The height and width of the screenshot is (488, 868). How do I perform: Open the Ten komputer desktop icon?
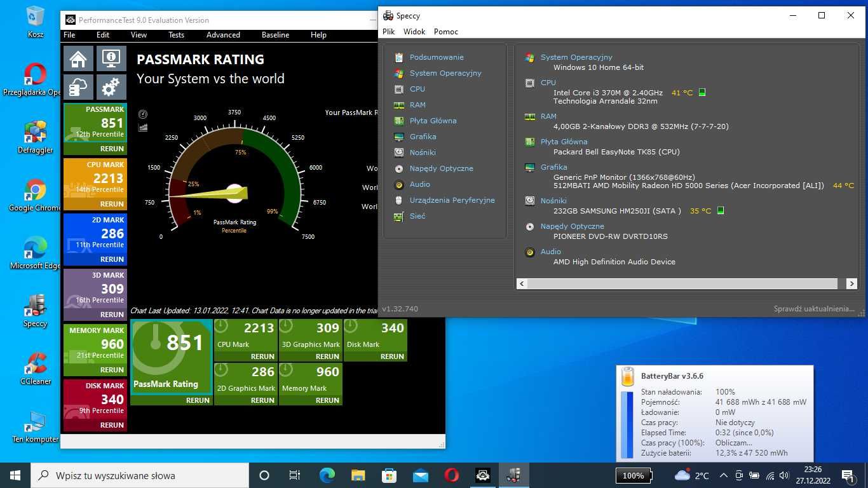pyautogui.click(x=35, y=426)
